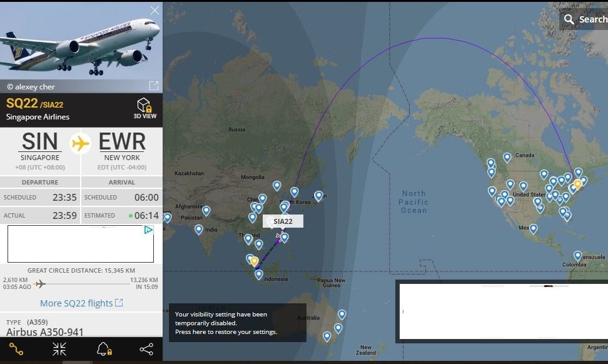Open aircraft photo in new window
The image size is (608, 364).
[153, 86]
